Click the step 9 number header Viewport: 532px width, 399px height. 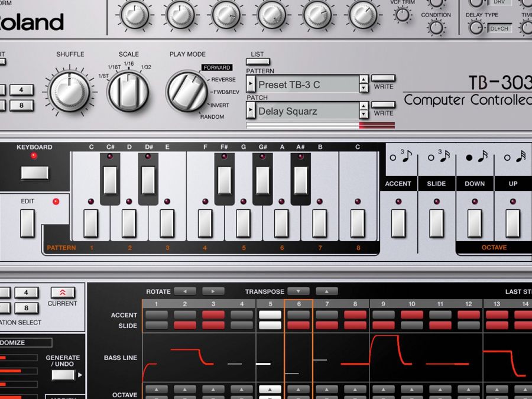[384, 304]
